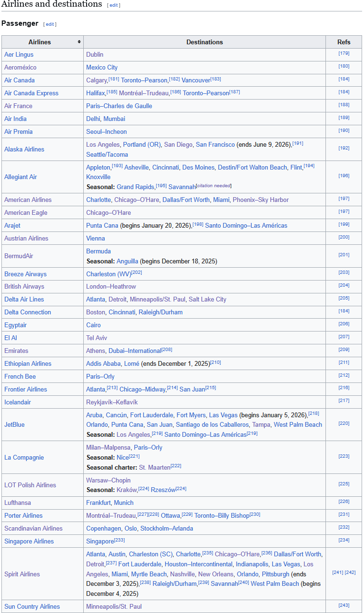Follow the Mexico City destination link
This screenshot has width=364, height=613.
pyautogui.click(x=102, y=68)
